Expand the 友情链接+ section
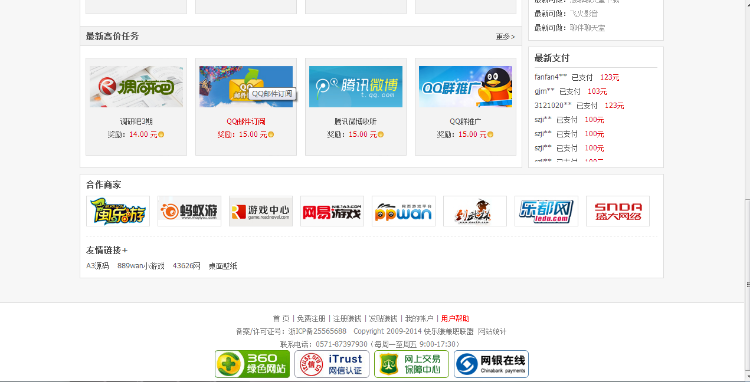Image resolution: width=750 pixels, height=382 pixels. tap(107, 250)
